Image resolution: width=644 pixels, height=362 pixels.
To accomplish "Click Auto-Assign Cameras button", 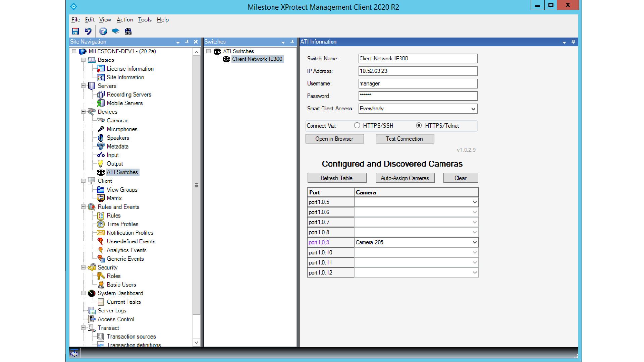I will 405,178.
